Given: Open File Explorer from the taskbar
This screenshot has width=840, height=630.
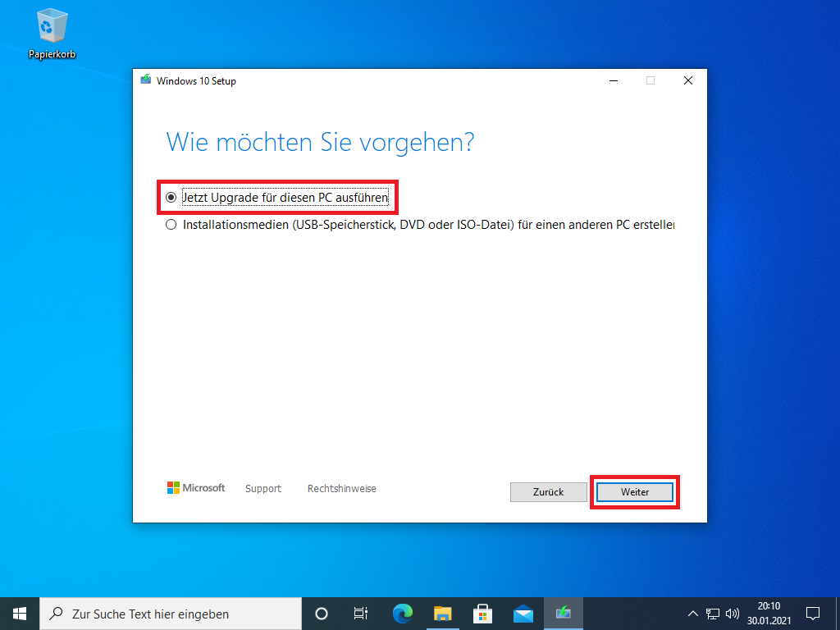Looking at the screenshot, I should click(443, 614).
